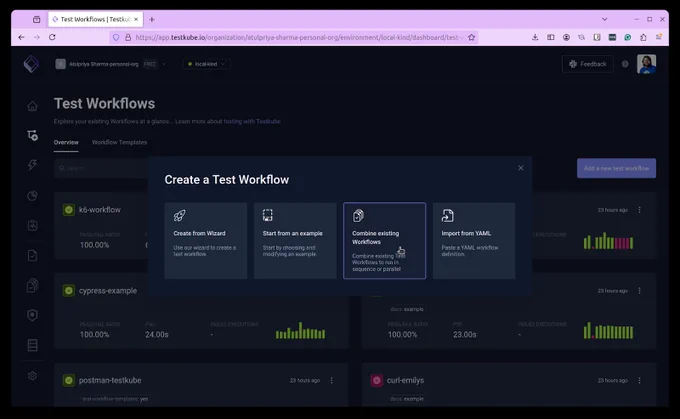The image size is (680, 419).
Task: Open the Home dashboard sidebar icon
Action: pyautogui.click(x=33, y=106)
